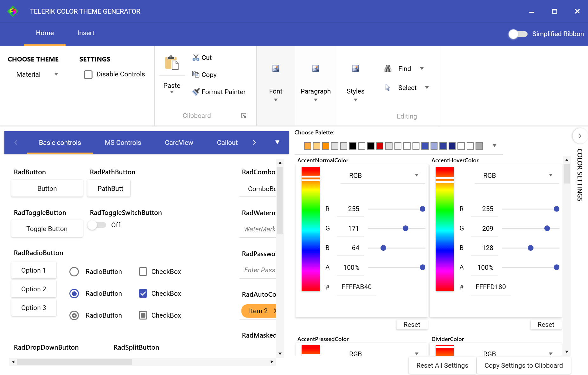
Task: Click the Find binoculars icon
Action: pos(388,69)
